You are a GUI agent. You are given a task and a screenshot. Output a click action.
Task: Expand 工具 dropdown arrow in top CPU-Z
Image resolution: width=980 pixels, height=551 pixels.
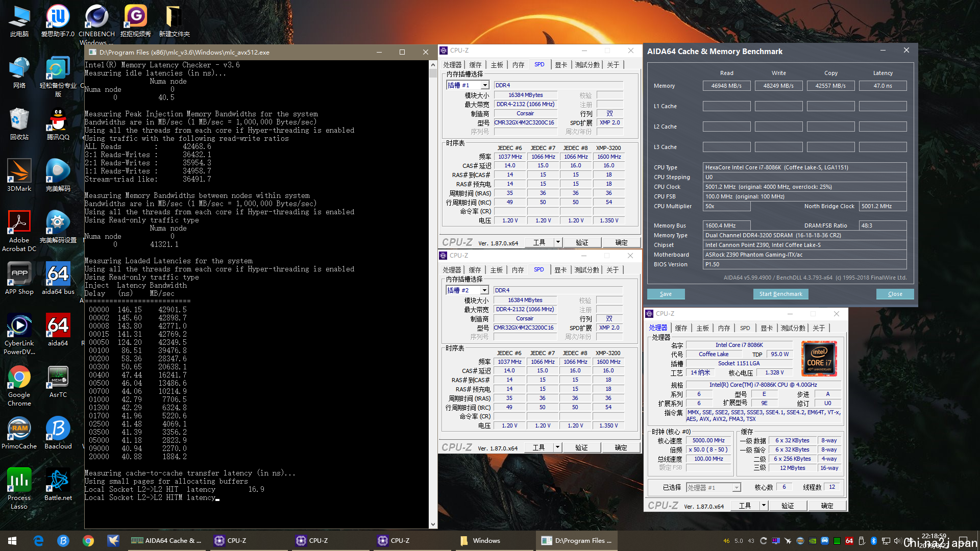(x=558, y=242)
